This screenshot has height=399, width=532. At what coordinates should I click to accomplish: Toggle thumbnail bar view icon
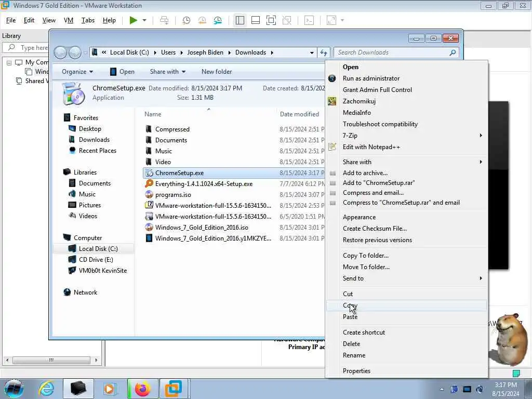(x=256, y=20)
